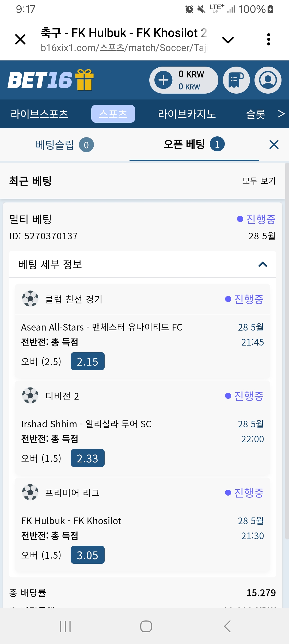Tap the 3.05 odds button

pos(88,555)
